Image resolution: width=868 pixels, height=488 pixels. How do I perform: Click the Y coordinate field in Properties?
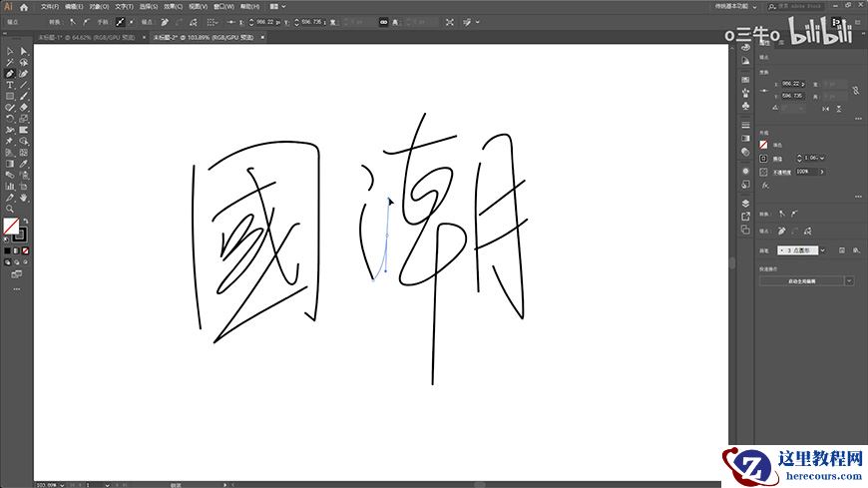coord(793,96)
